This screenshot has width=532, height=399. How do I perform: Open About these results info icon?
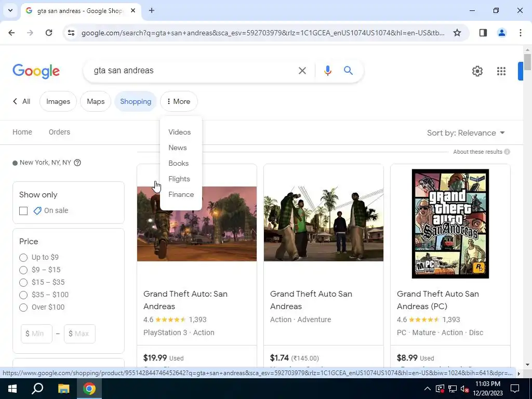click(507, 152)
